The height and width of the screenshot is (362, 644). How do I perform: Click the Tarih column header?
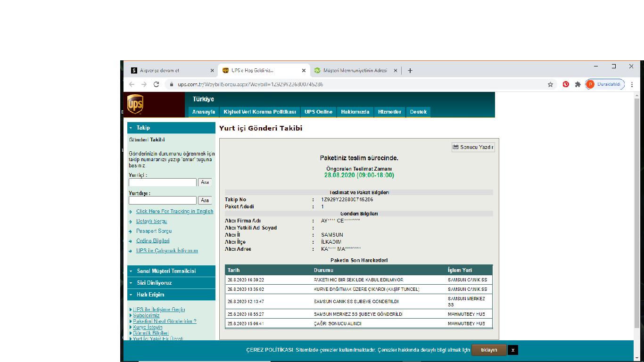(x=234, y=271)
